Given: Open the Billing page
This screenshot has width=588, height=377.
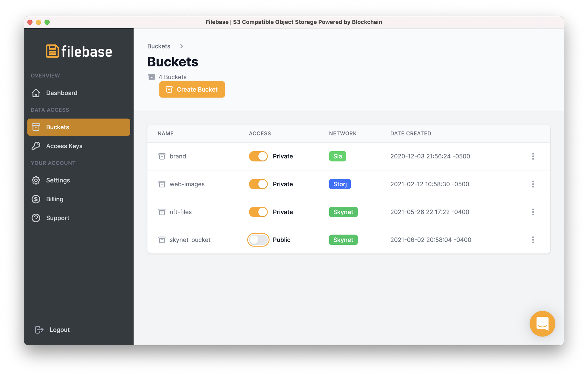Looking at the screenshot, I should [79, 199].
